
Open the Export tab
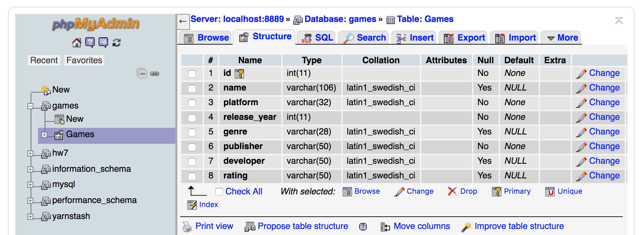point(464,38)
